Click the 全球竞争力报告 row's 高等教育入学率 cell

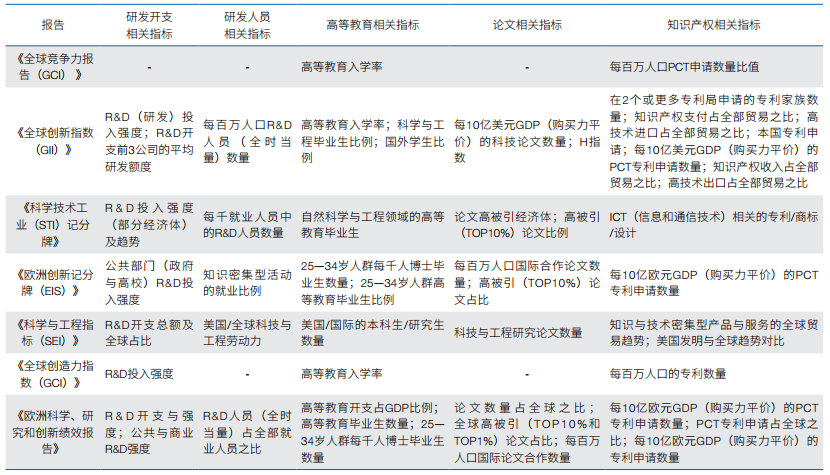point(341,67)
